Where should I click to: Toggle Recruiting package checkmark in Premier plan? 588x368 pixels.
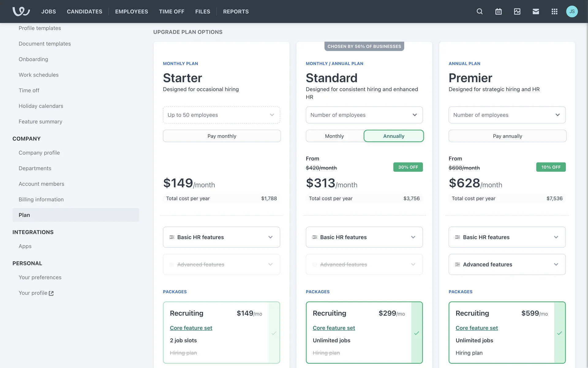[559, 333]
